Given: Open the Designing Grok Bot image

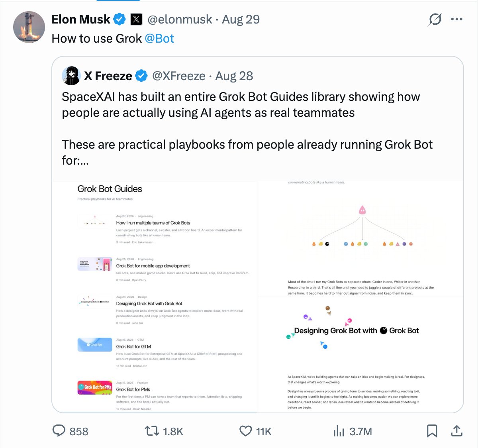Looking at the screenshot, I should point(361,355).
